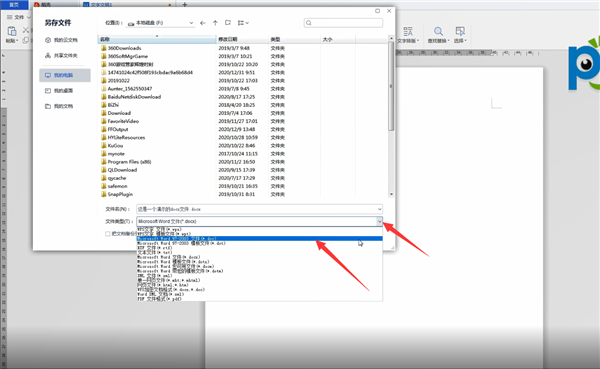Pick PDF 文件格式(*.pdf) option
This screenshot has width=600, height=369.
pos(259,299)
